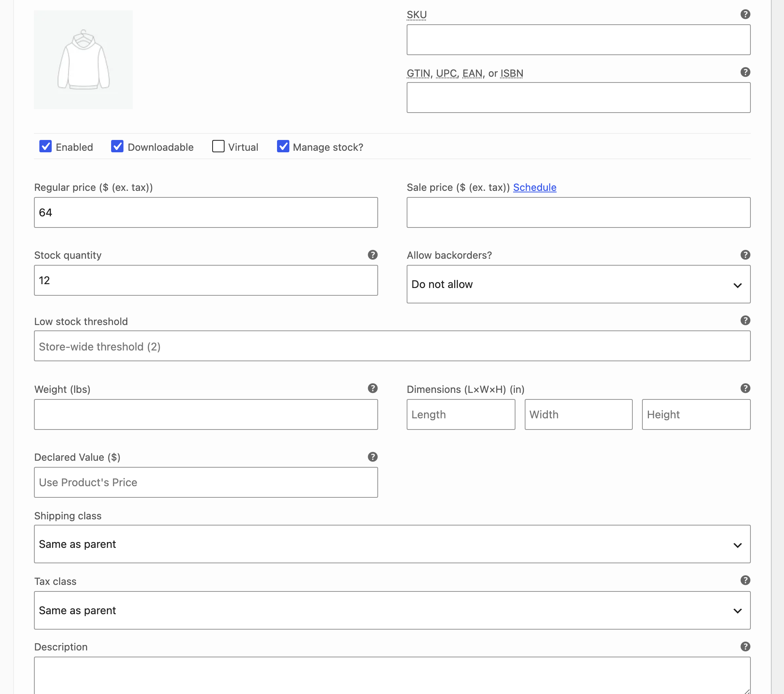Screen dimensions: 784x694
Task: Open the sale price Schedule link
Action: (x=534, y=187)
